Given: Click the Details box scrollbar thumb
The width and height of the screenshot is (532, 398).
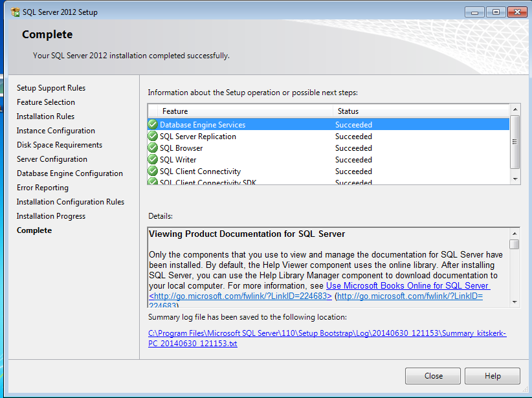Looking at the screenshot, I should (x=514, y=244).
